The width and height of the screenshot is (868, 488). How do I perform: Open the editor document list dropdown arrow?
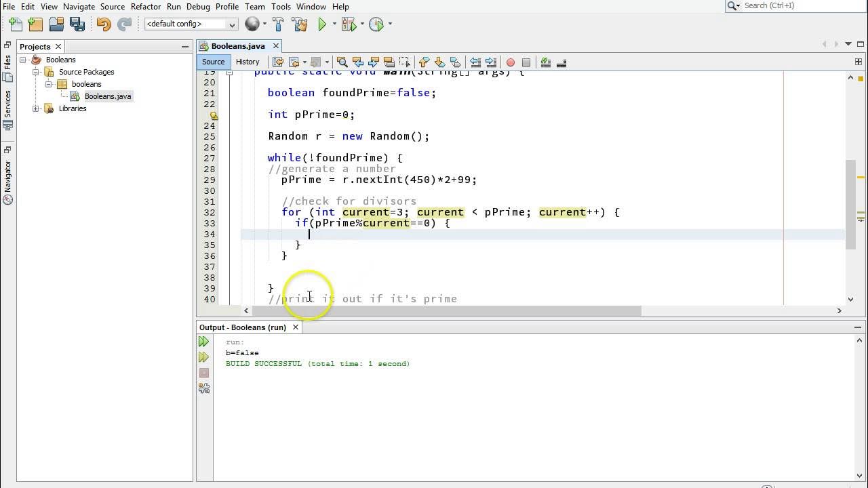848,44
